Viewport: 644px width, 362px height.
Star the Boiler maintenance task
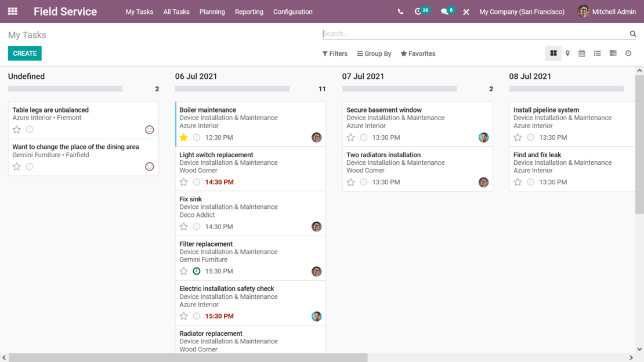click(183, 137)
